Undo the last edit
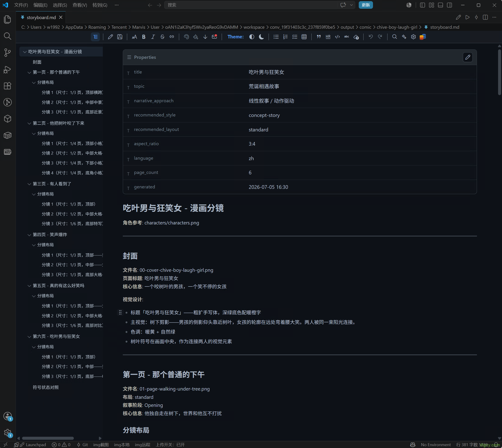The image size is (502, 448). coord(371,37)
